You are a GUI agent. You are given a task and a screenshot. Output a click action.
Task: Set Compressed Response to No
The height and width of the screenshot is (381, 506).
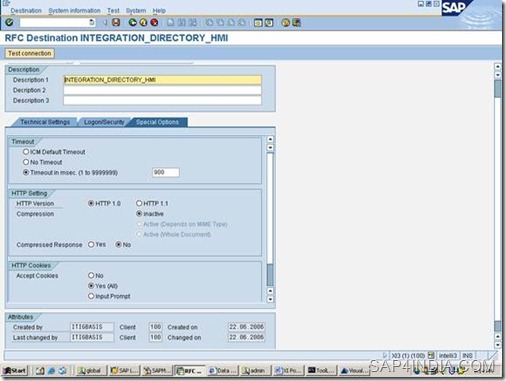pos(118,244)
